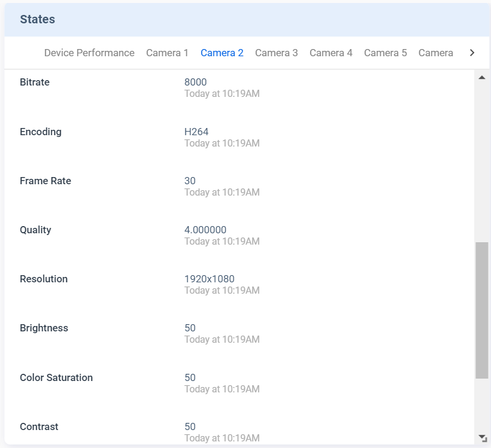Go to the Camera 3 tab
This screenshot has height=448, width=491.
coord(276,53)
